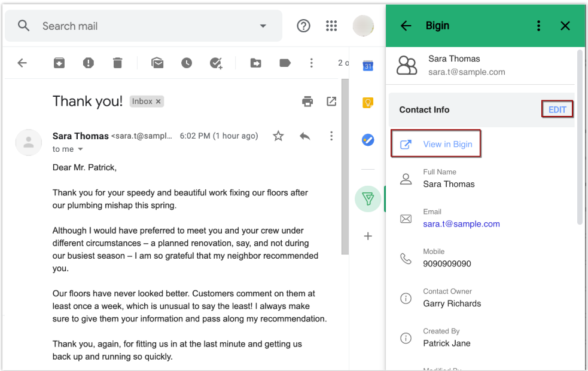Expand recipient details next to 'to me'

[x=80, y=149]
